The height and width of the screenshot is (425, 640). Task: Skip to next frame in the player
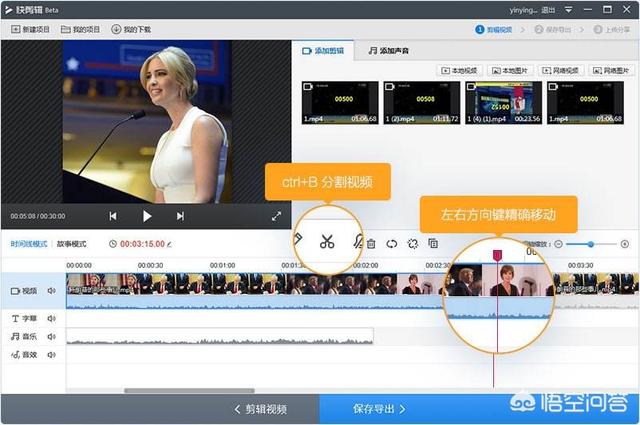click(x=180, y=216)
